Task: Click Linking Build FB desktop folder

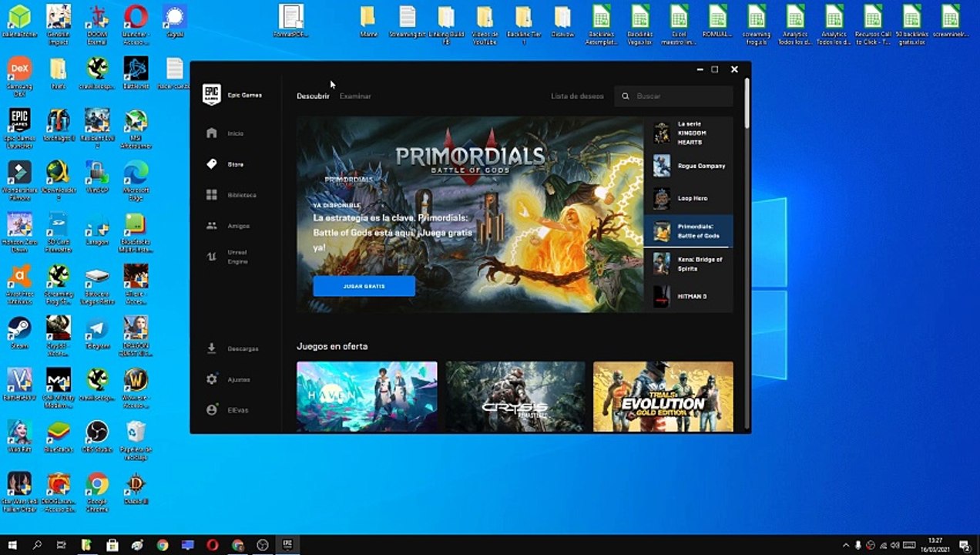Action: click(x=445, y=25)
